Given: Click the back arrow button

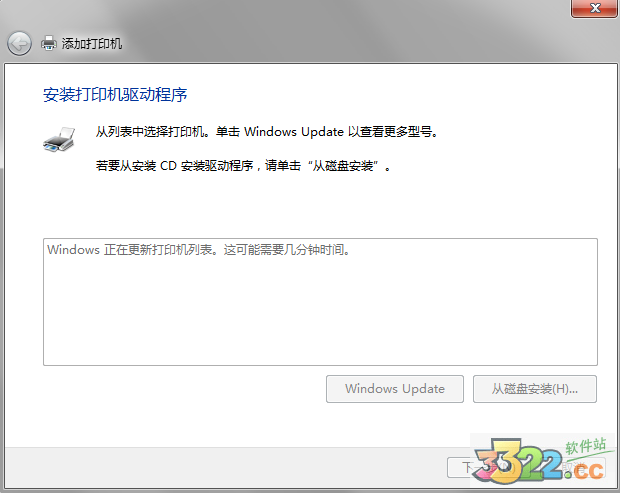Looking at the screenshot, I should (x=19, y=43).
